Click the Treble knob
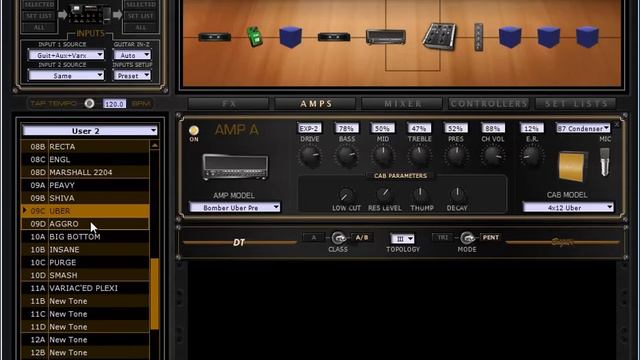 [x=419, y=157]
